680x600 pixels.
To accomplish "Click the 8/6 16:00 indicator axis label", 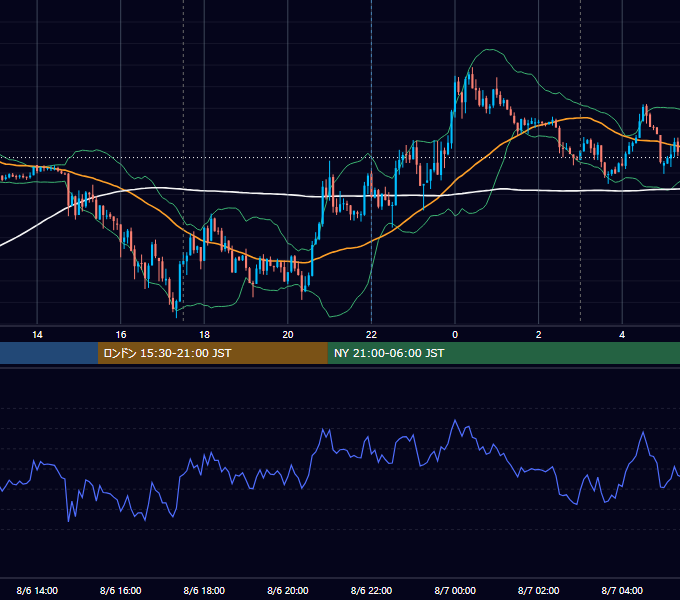I will click(x=121, y=590).
